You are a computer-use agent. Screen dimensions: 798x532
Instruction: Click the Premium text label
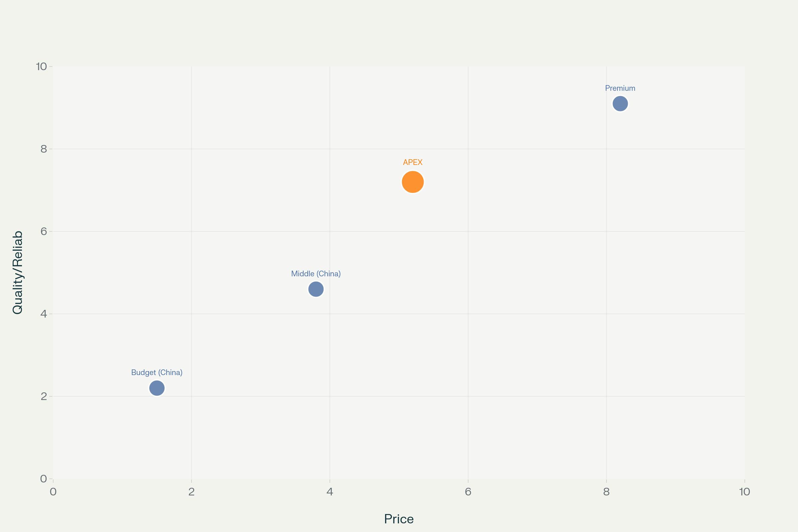(x=620, y=88)
